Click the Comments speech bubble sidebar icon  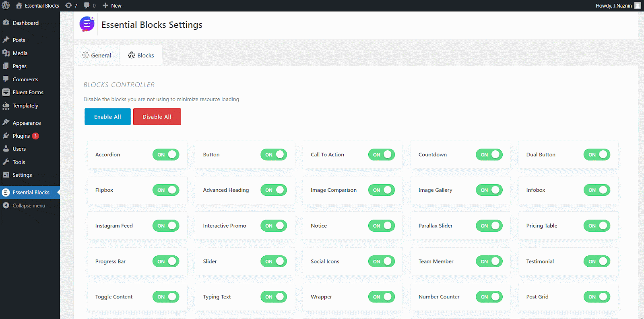(6, 79)
